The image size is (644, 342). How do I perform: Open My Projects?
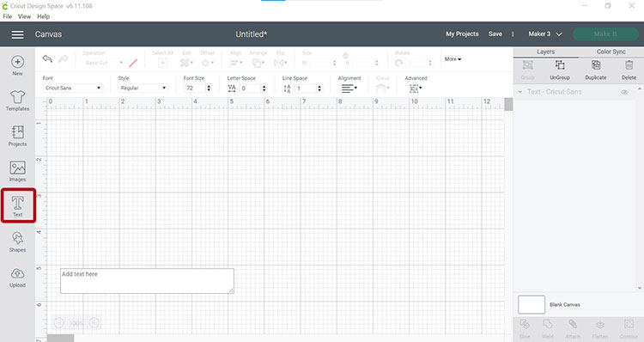coord(462,34)
